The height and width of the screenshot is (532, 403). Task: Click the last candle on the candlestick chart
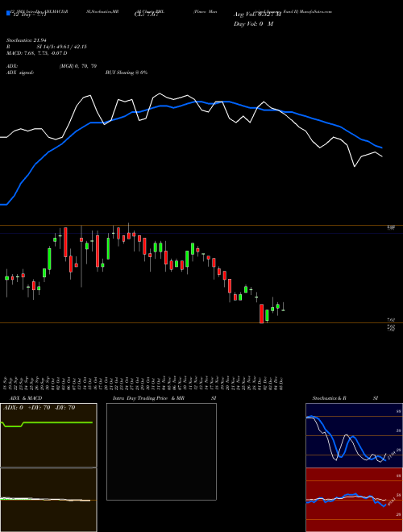(x=283, y=307)
